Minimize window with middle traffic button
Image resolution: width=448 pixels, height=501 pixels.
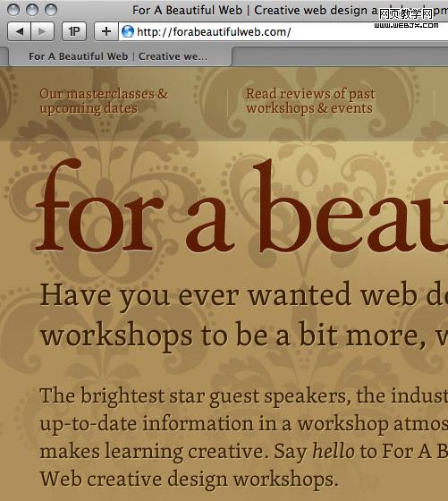(x=32, y=10)
